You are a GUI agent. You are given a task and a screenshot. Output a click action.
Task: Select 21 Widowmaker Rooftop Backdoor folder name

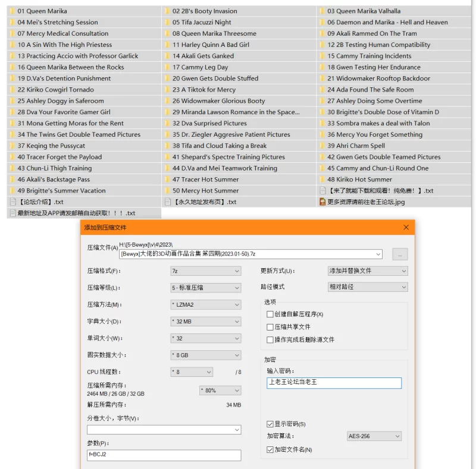(x=378, y=78)
